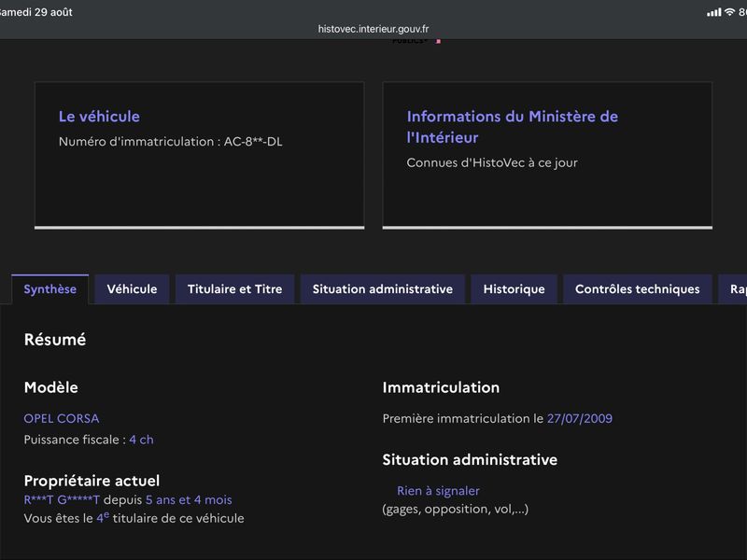Click the Résumé heading
Viewport: 747px width, 560px height.
point(55,340)
